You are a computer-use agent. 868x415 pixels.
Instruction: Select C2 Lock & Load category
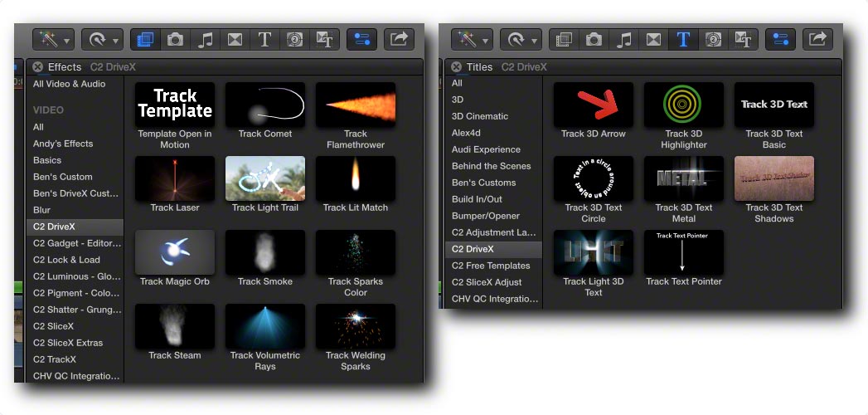(x=66, y=260)
